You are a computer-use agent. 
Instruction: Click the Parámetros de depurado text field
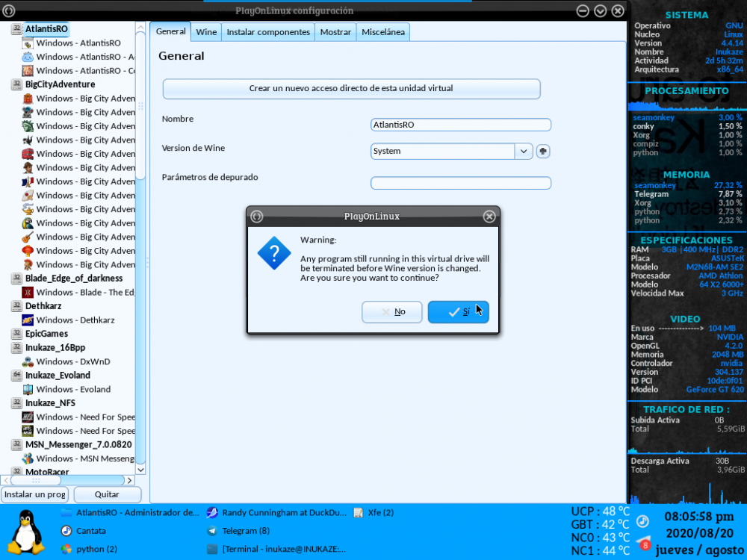click(461, 183)
